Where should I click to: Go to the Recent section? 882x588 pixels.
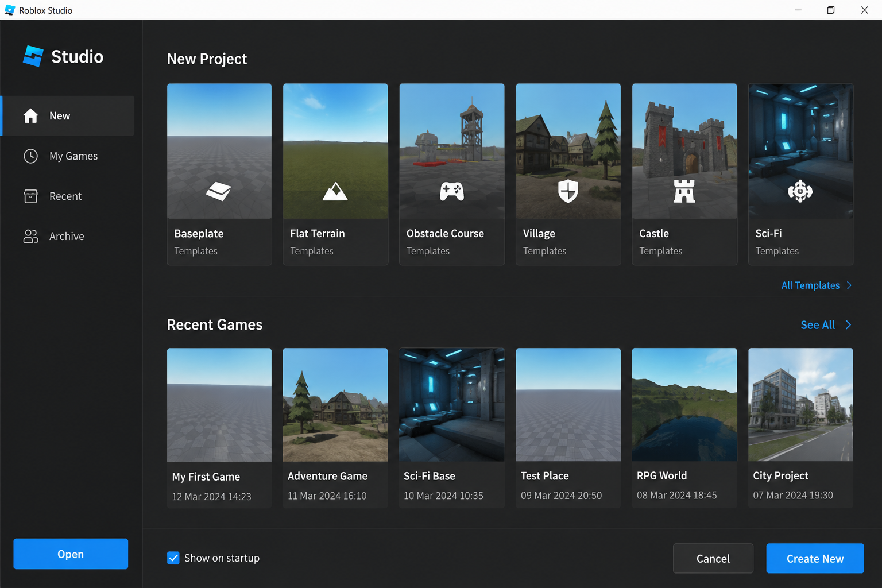pyautogui.click(x=68, y=196)
